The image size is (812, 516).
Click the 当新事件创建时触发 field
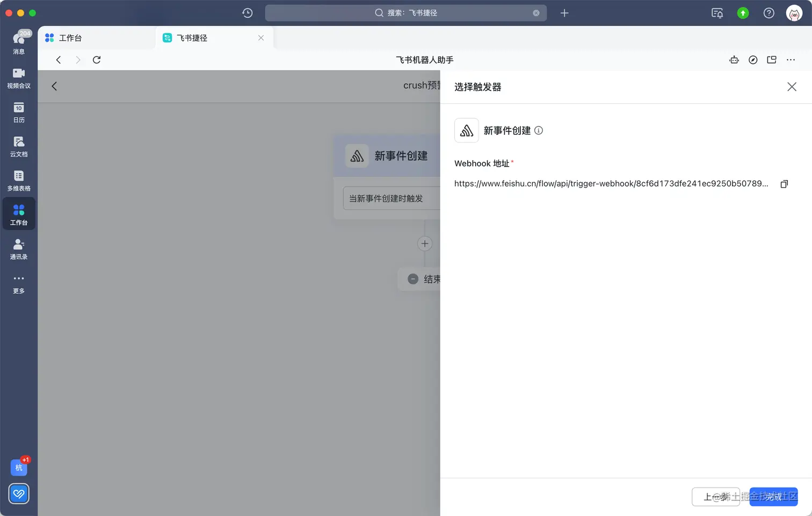tap(392, 198)
